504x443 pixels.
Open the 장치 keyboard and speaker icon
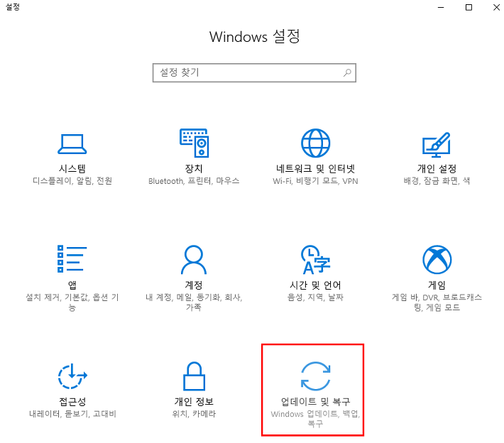194,143
